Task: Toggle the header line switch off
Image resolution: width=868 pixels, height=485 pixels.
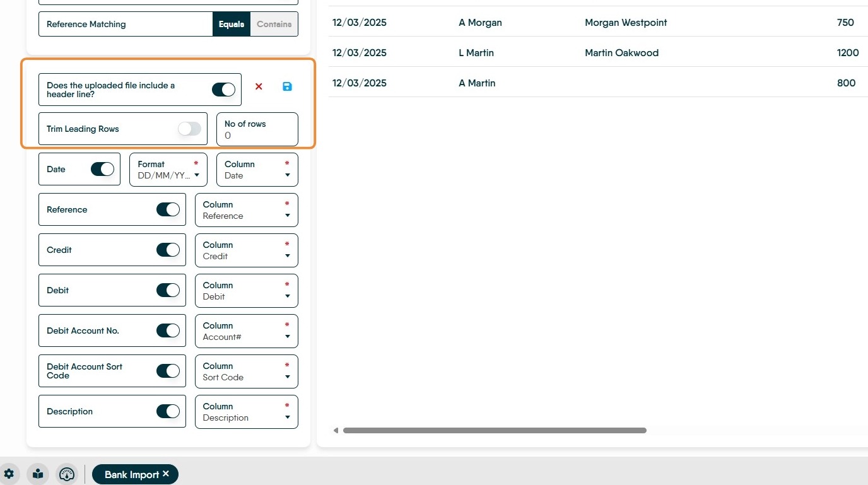Action: 223,90
